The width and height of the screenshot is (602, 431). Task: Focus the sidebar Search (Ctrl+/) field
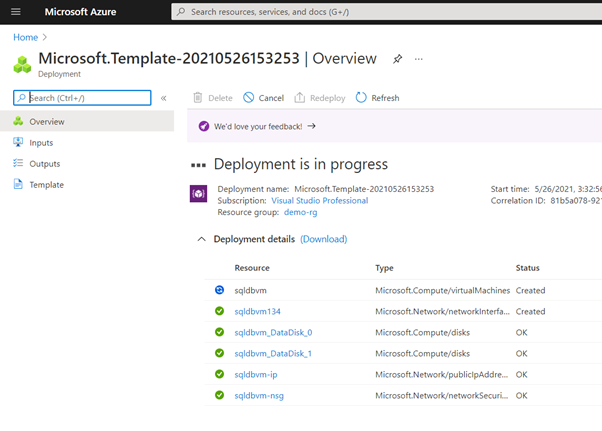tap(82, 98)
